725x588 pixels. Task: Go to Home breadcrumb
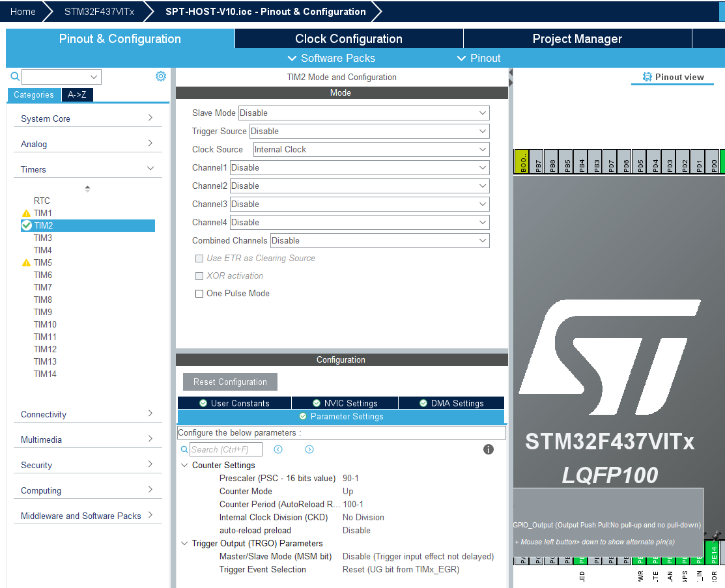click(x=23, y=12)
